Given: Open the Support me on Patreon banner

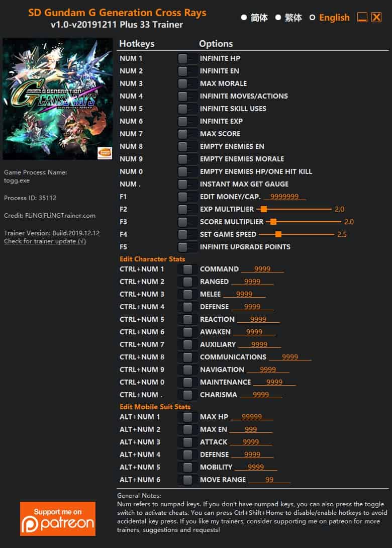Looking at the screenshot, I should click(x=58, y=519).
